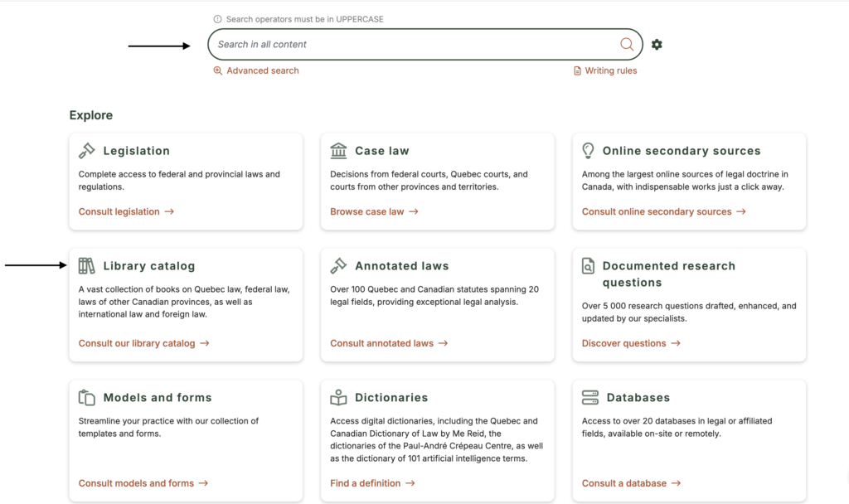849x504 pixels.
Task: Click arrow after Consult online secondary sources
Action: (741, 211)
